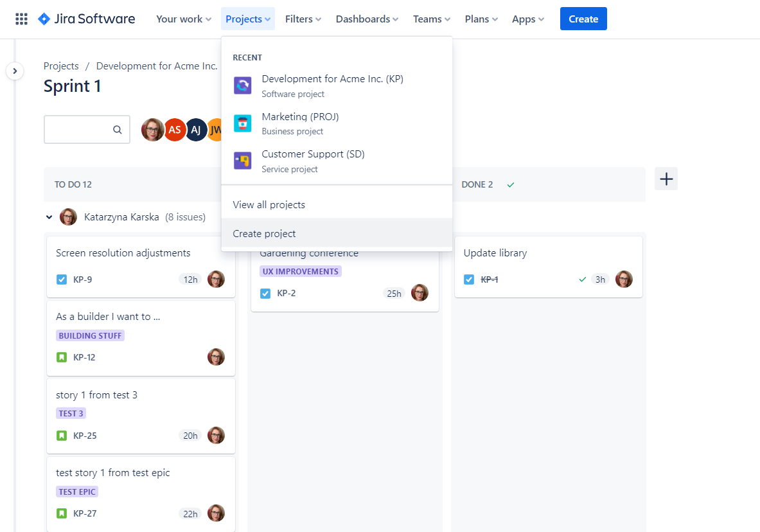Click the Jira Software logo
Viewport: 760px width, 532px height.
pos(86,19)
